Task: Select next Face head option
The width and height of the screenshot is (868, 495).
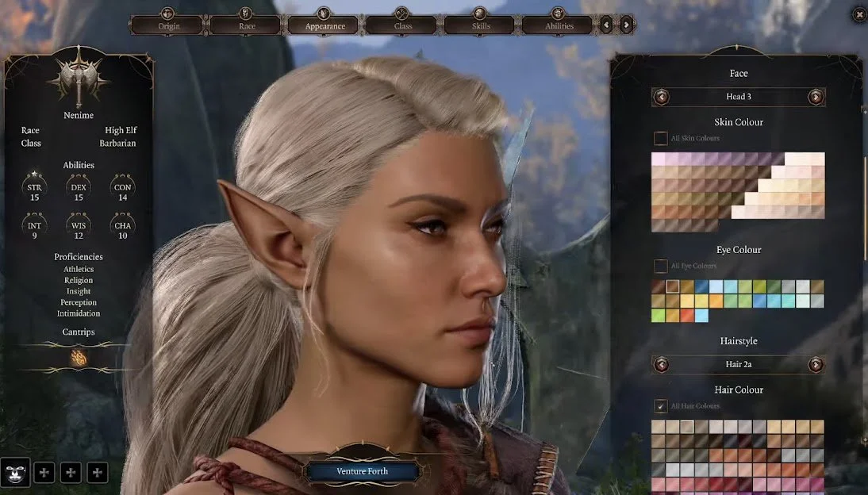Action: coord(816,97)
